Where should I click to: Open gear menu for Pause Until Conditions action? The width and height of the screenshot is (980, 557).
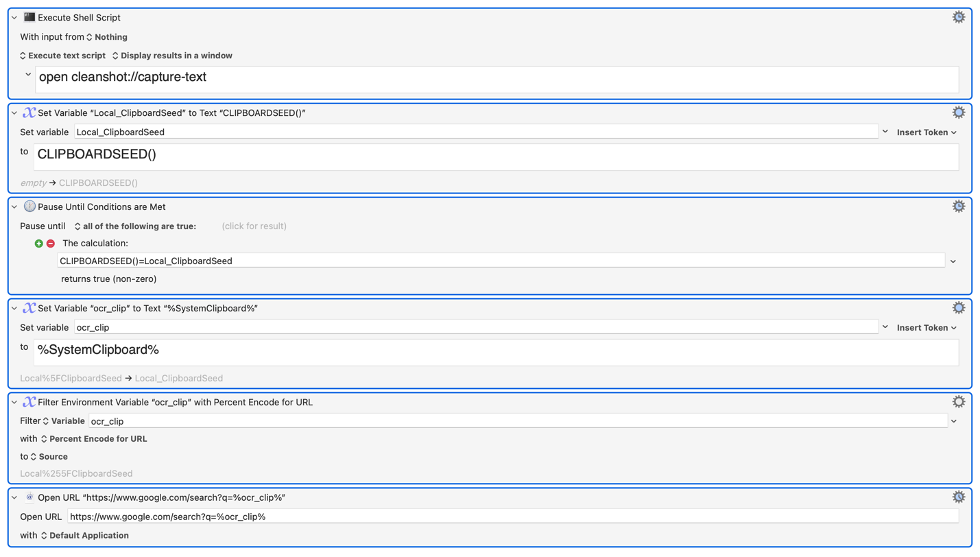pos(959,206)
